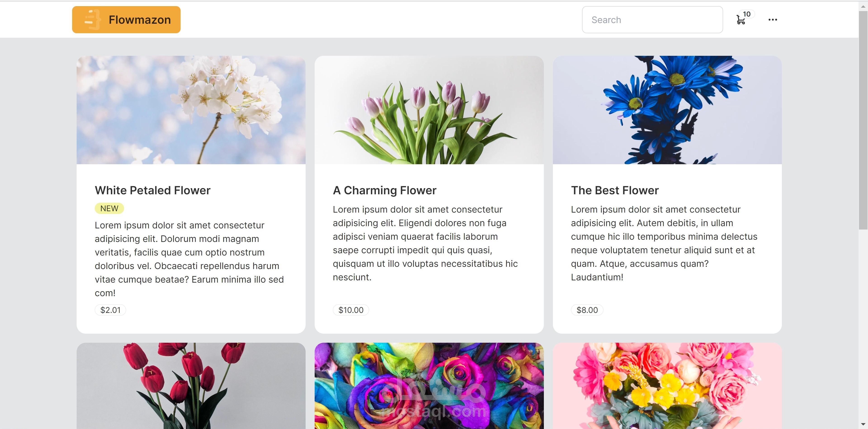Viewport: 868px width, 429px height.
Task: Click inside the Search field
Action: (x=652, y=19)
